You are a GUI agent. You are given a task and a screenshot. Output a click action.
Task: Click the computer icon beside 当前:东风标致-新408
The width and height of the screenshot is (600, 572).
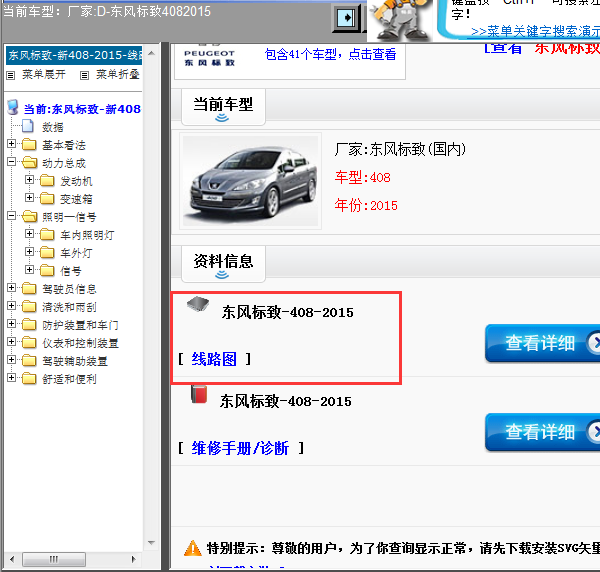pyautogui.click(x=13, y=108)
